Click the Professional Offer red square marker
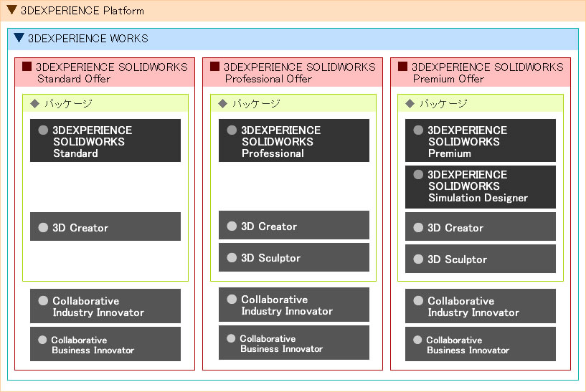Image resolution: width=586 pixels, height=392 pixels. [x=214, y=67]
